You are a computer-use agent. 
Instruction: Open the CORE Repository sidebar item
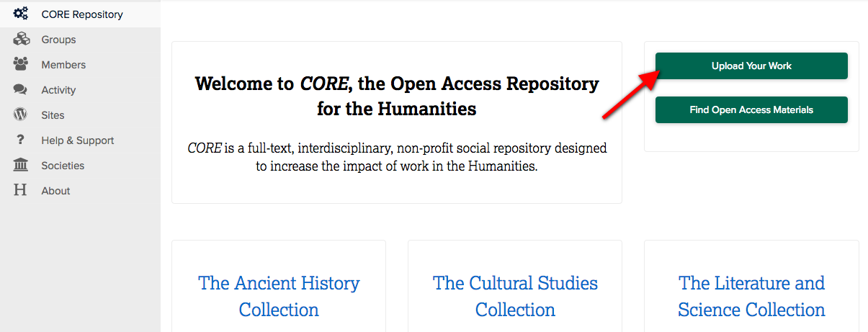[82, 14]
